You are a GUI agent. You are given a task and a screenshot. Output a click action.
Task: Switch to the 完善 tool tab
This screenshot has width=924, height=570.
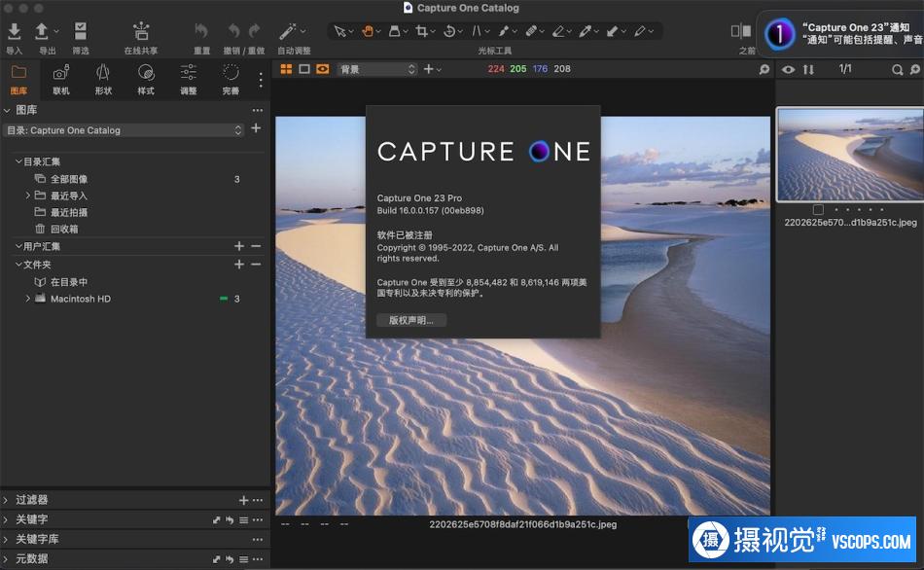click(231, 79)
